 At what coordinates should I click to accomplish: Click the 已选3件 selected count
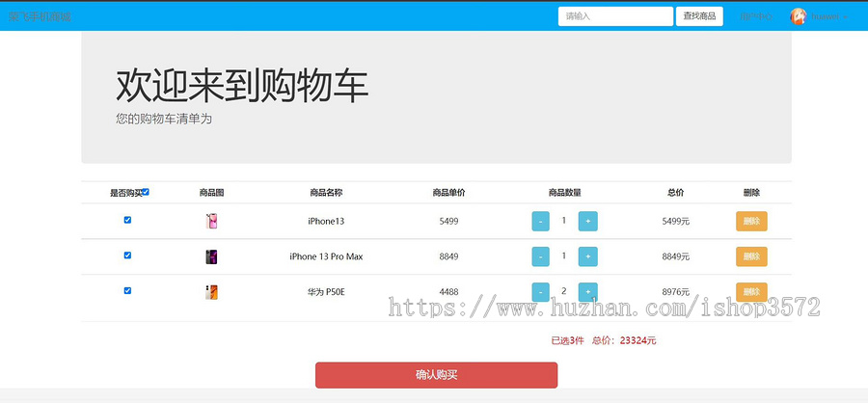point(567,341)
